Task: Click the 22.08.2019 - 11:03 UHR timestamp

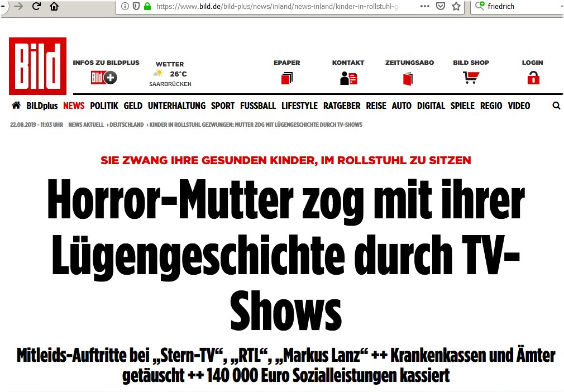Action: (x=36, y=125)
